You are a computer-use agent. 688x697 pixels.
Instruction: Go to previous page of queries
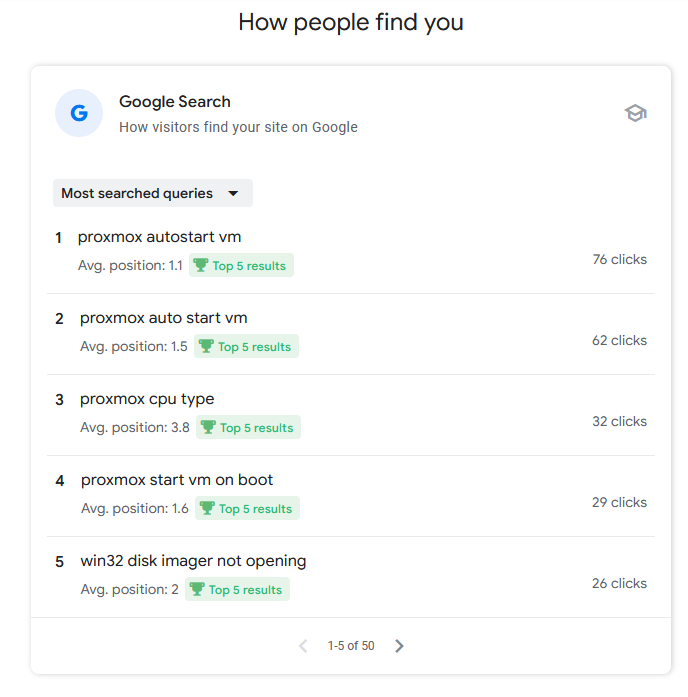click(x=303, y=646)
